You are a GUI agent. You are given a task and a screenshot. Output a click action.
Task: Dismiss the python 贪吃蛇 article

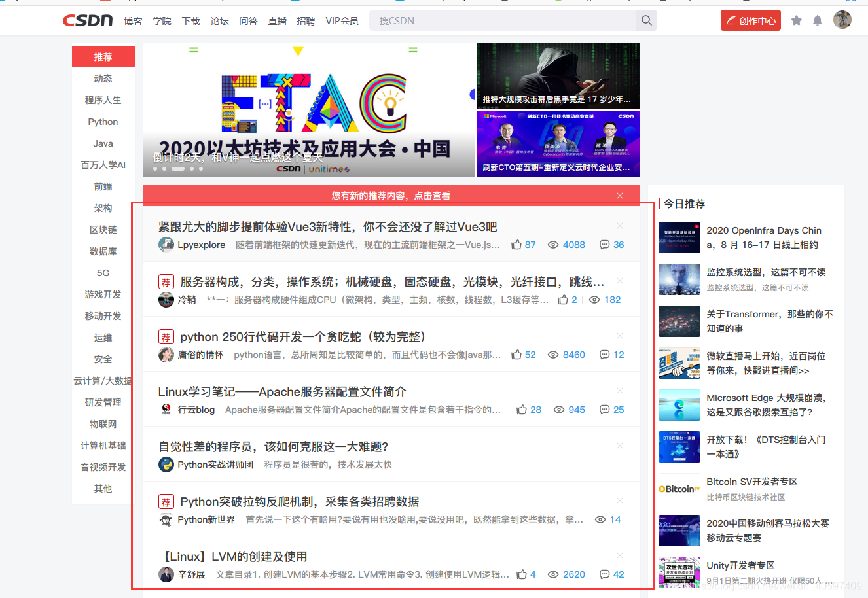pos(620,336)
